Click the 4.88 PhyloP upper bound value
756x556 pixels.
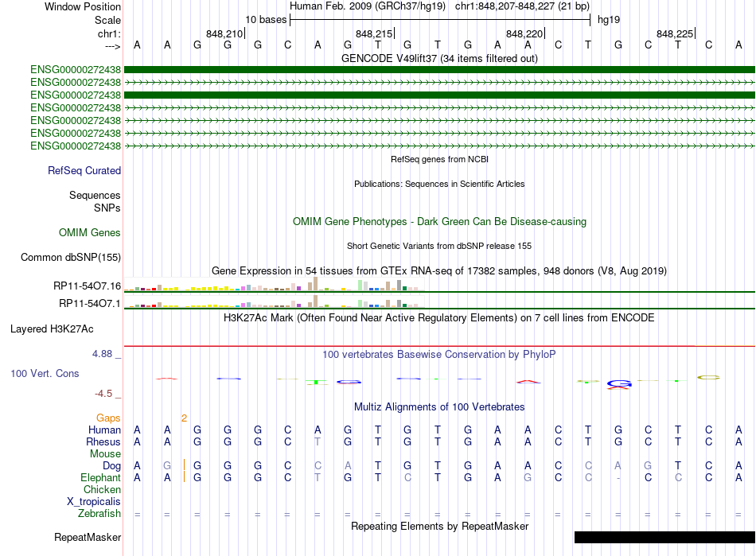[102, 354]
